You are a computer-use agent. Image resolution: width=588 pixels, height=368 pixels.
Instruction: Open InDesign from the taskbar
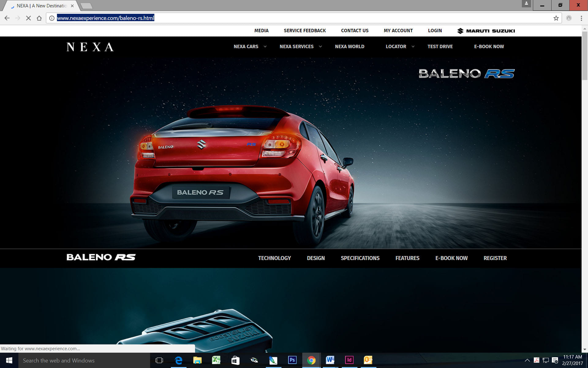pos(349,360)
